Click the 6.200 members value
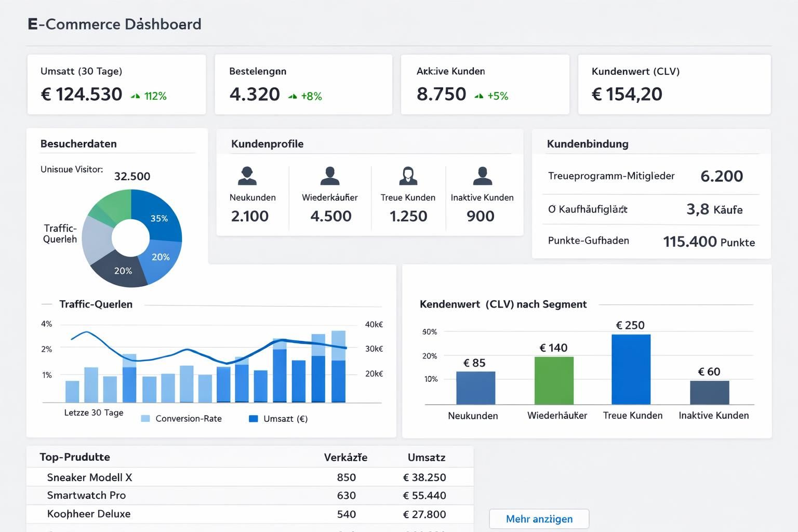Image resolution: width=798 pixels, height=532 pixels. [x=722, y=176]
